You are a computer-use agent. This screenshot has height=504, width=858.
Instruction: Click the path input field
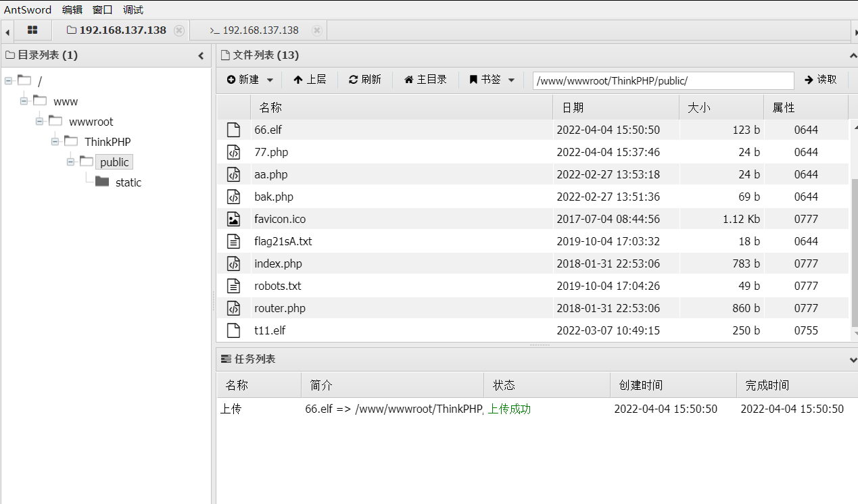[663, 80]
